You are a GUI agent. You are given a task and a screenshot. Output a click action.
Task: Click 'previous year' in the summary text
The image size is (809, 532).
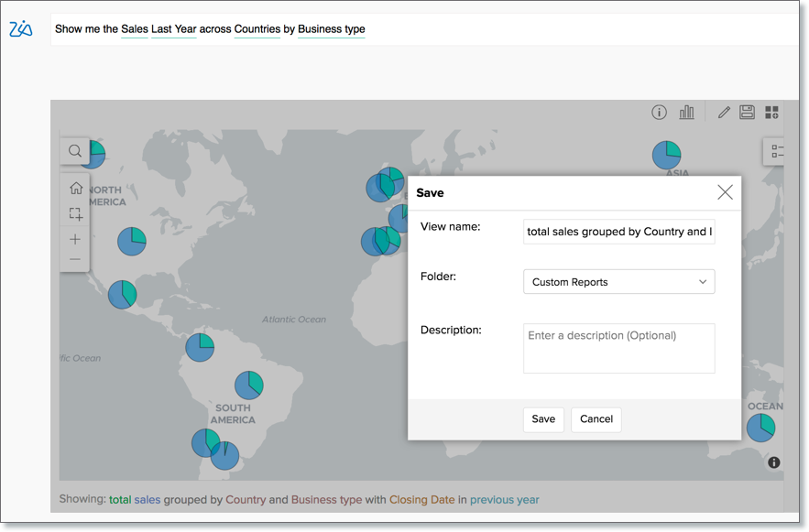coord(504,500)
